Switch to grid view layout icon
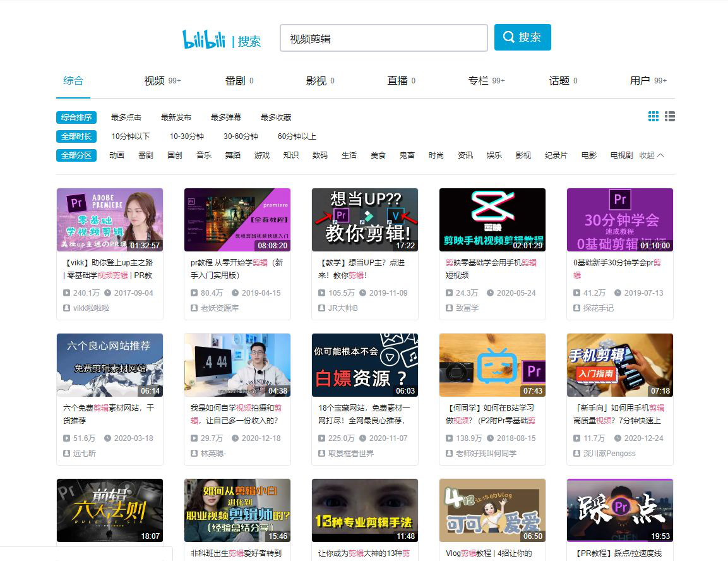This screenshot has height=561, width=728. (653, 117)
